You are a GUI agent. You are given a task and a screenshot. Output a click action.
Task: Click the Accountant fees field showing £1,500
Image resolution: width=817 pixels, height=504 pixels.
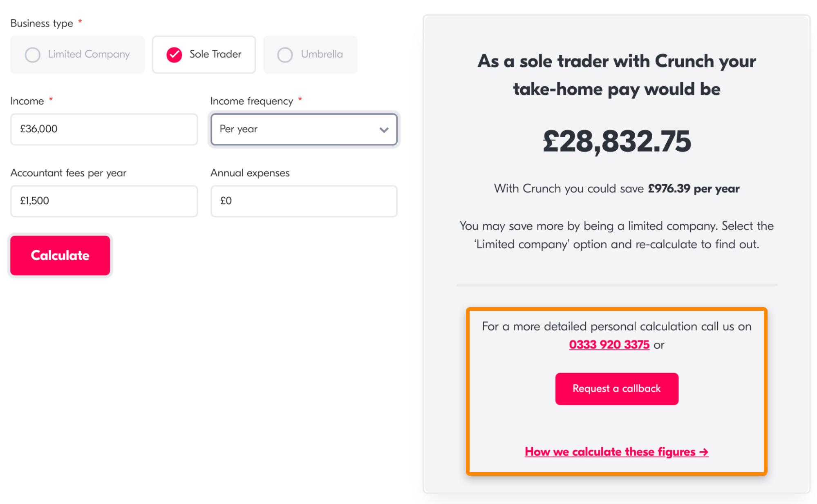[104, 201]
